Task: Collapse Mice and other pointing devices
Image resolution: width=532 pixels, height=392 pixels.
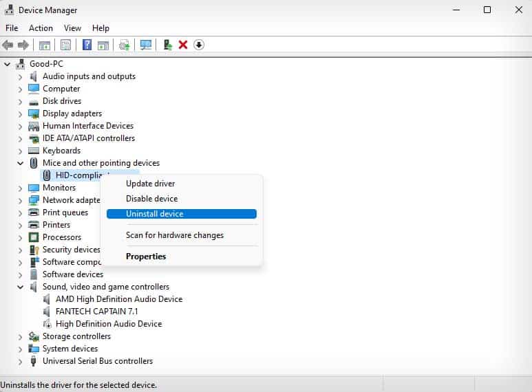Action: [21, 163]
